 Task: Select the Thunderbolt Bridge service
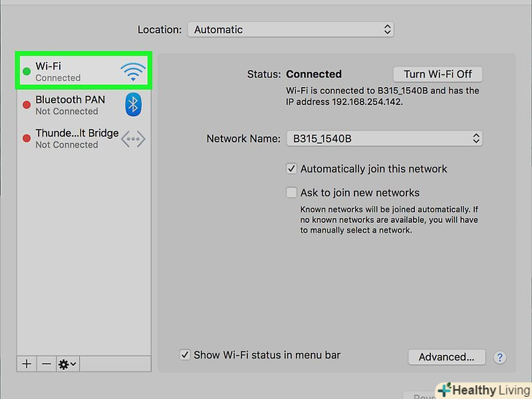pyautogui.click(x=70, y=139)
